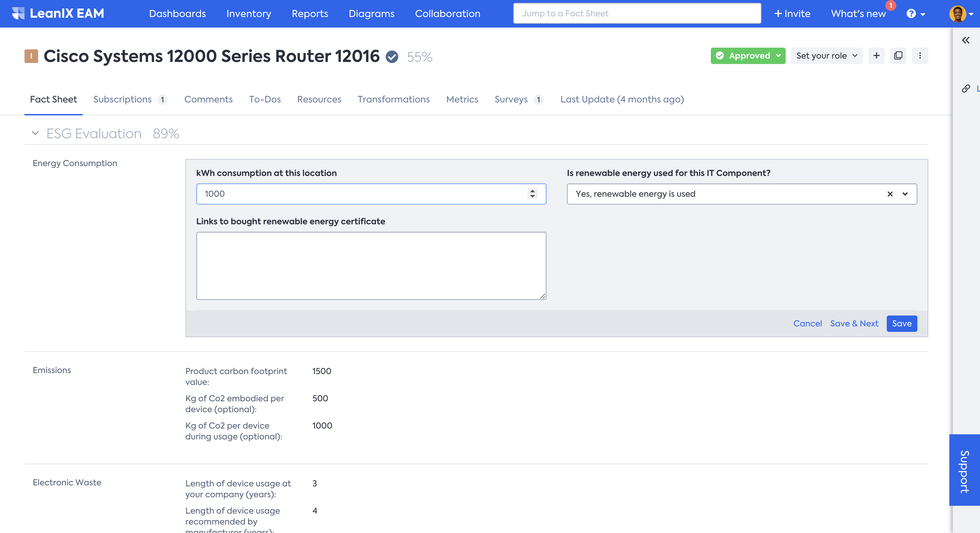Clear the renewable energy selection
This screenshot has height=533, width=980.
click(x=890, y=194)
